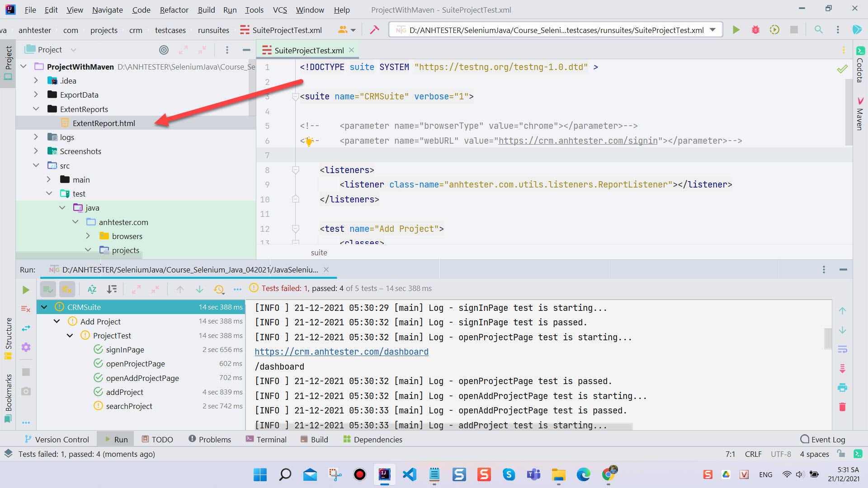Open Maven tool window on the right strip
The width and height of the screenshot is (868, 488).
(x=860, y=114)
